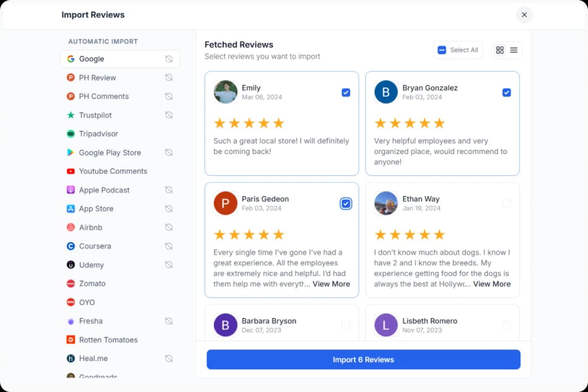Select Tripadvisor from the sidebar
Viewport: 588px width, 392px height.
point(98,133)
